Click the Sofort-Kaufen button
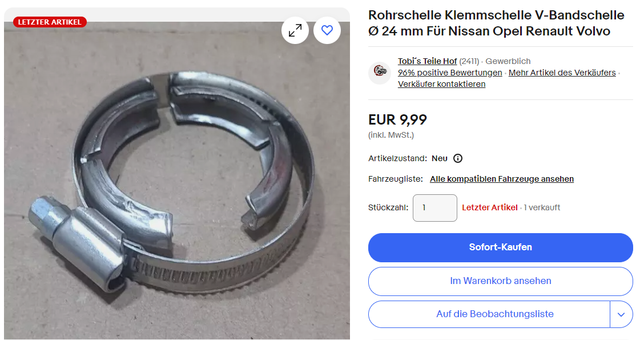 pos(500,247)
